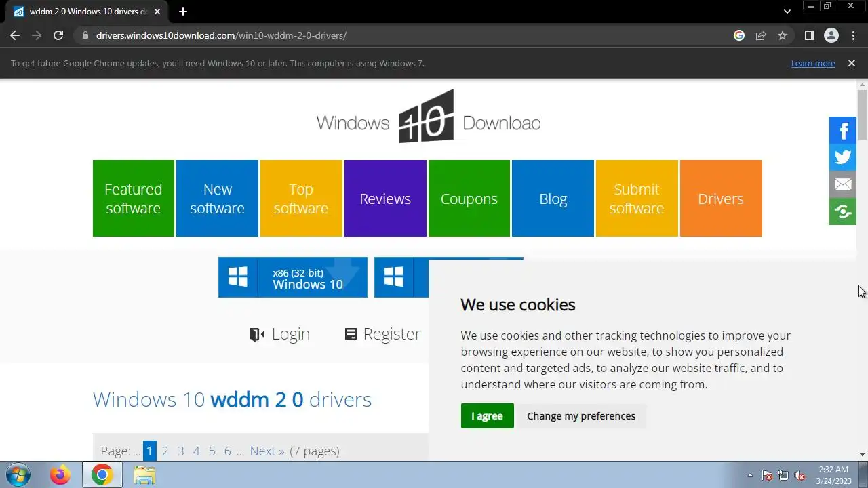
Task: Click the Chrome forward arrow
Action: coord(37,35)
